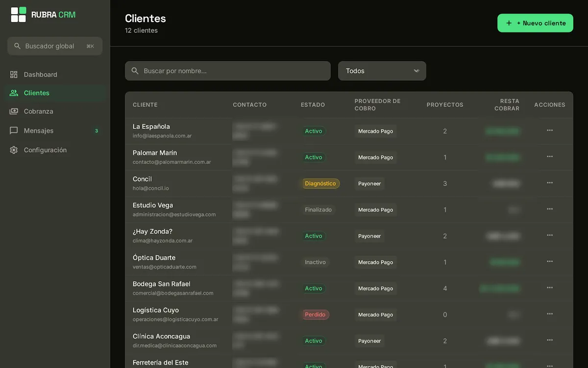Viewport: 588px width, 368px height.
Task: Click the Finalizado status for Estudio Vega
Action: [318, 210]
